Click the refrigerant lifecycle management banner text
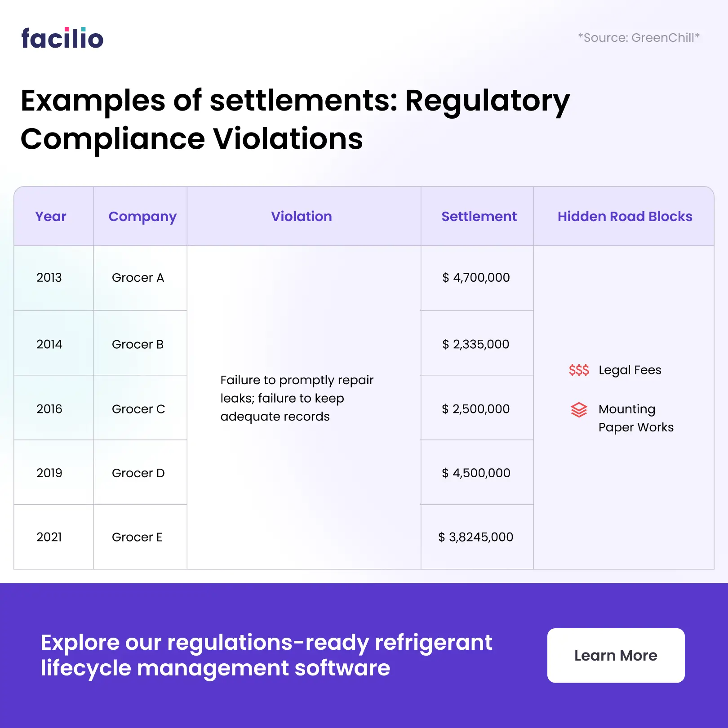Screen dimensions: 728x728 coord(266,655)
